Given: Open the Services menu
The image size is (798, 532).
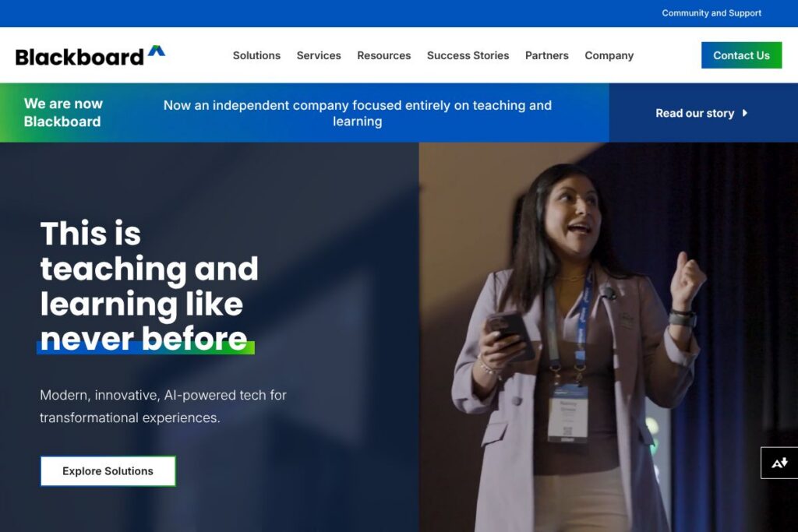Looking at the screenshot, I should 319,55.
